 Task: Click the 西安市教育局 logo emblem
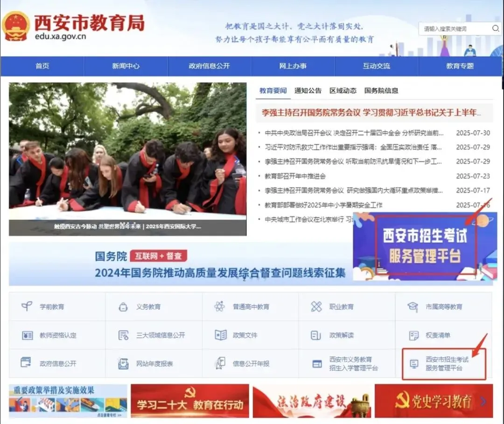pos(17,29)
